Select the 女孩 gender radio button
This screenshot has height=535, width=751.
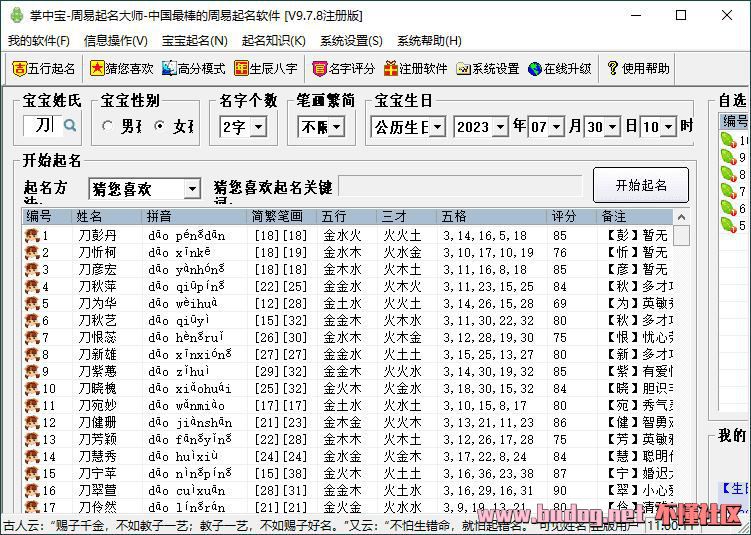[x=159, y=127]
